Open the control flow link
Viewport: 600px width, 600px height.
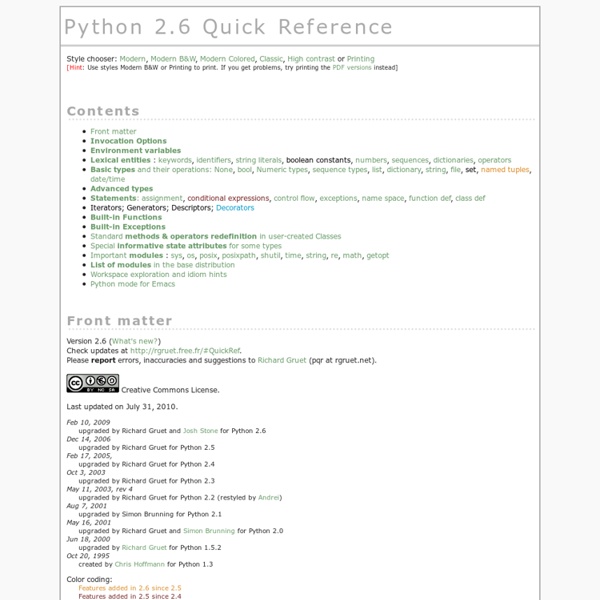coord(294,198)
